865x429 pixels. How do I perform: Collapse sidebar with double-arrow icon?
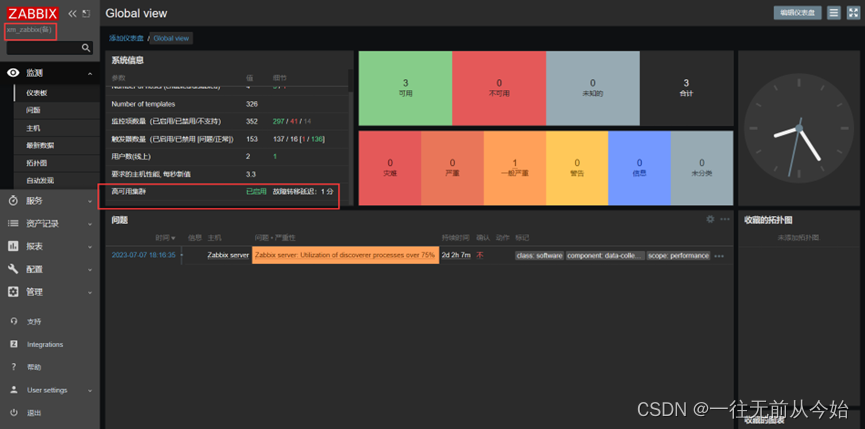click(72, 14)
